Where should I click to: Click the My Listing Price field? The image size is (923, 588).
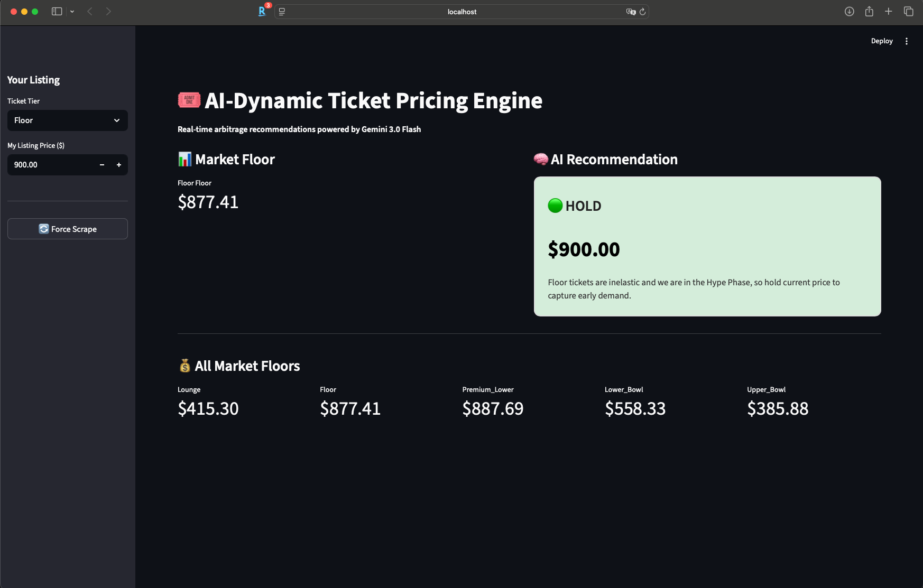coord(51,165)
